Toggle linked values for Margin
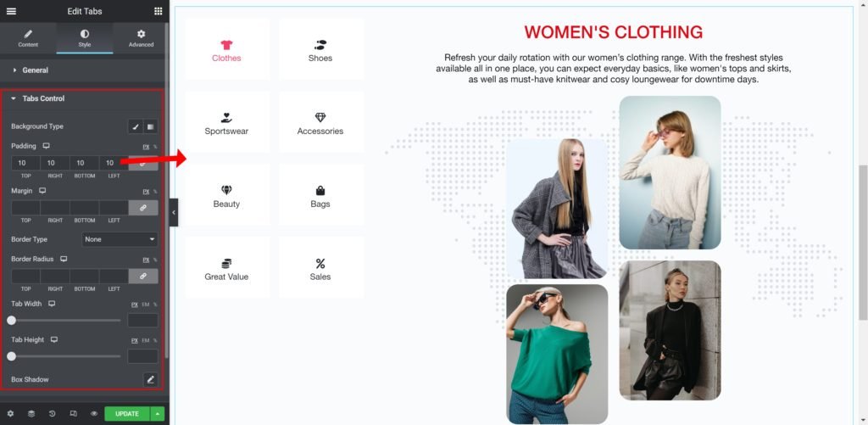 click(x=143, y=208)
